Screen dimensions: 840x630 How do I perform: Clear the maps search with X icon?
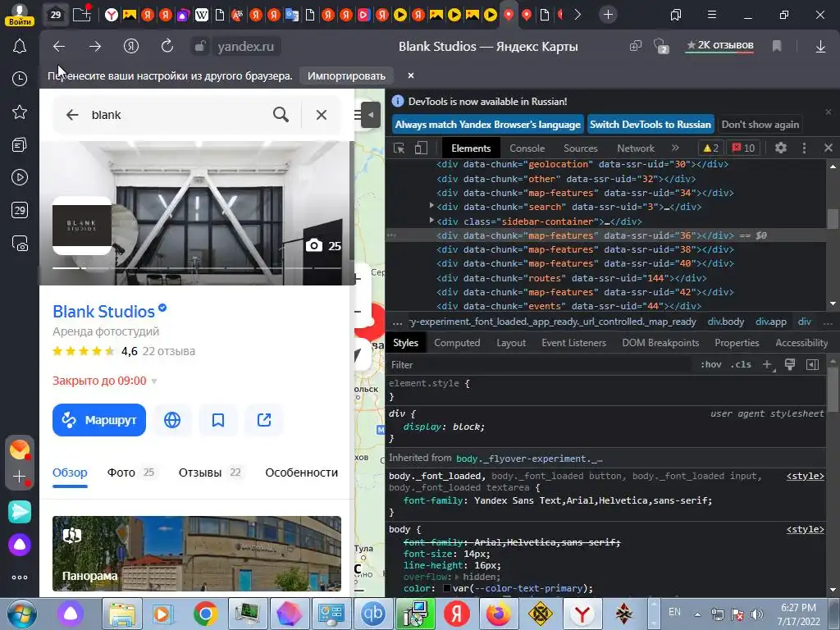click(x=322, y=115)
